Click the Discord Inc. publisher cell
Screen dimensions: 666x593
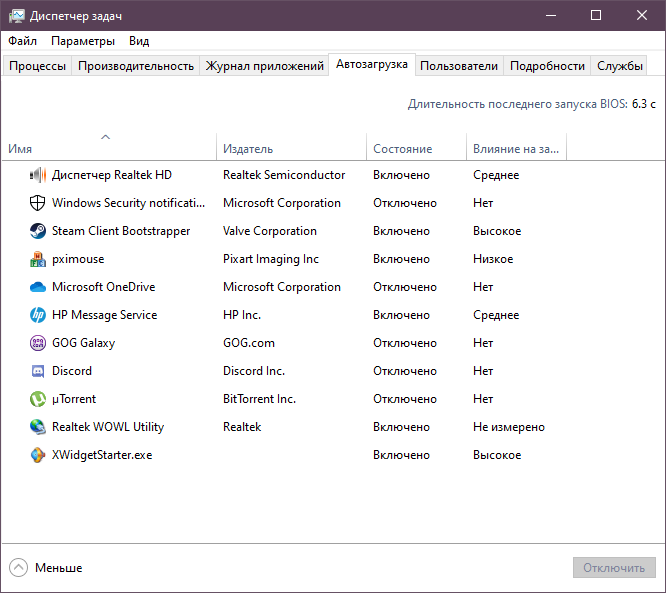[x=254, y=371]
